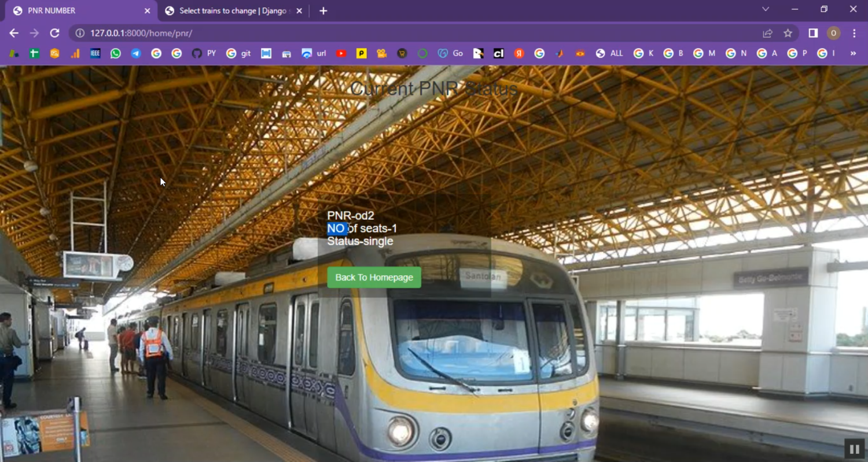Open the GitHub PY bookmark

click(204, 53)
